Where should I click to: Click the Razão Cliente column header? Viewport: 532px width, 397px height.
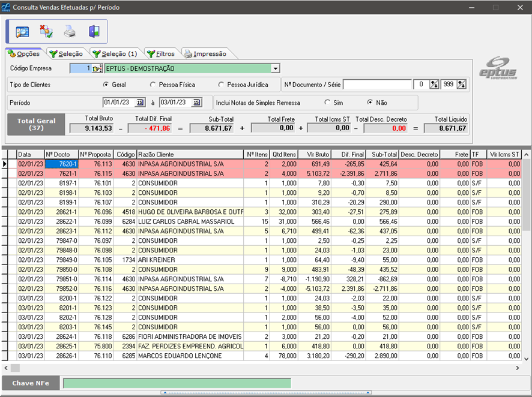tap(191, 154)
